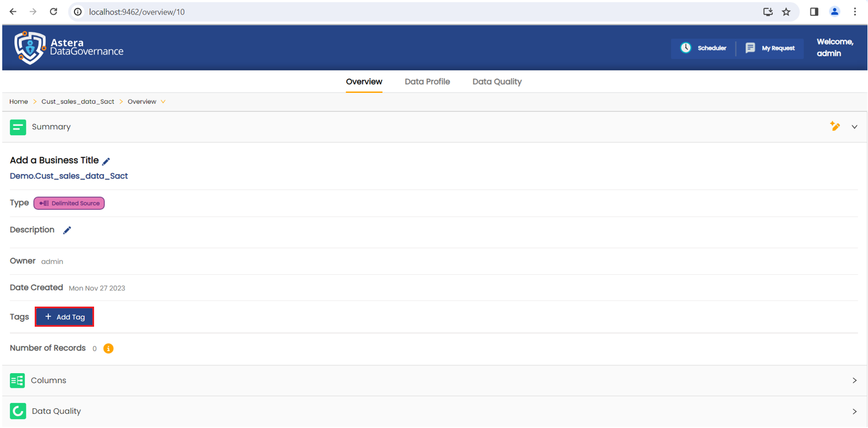The width and height of the screenshot is (868, 428).
Task: Click the Demo.Cust_sales_data_Sact link
Action: click(x=69, y=176)
